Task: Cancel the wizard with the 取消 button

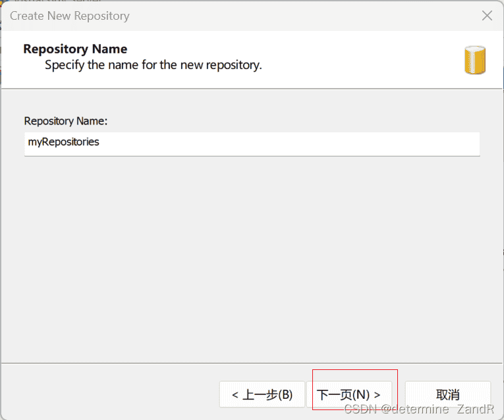Action: coord(447,394)
